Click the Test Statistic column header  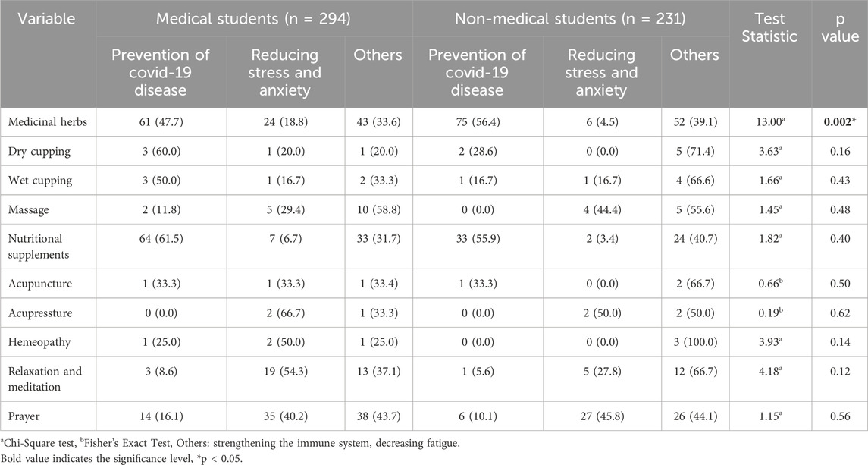tap(769, 27)
